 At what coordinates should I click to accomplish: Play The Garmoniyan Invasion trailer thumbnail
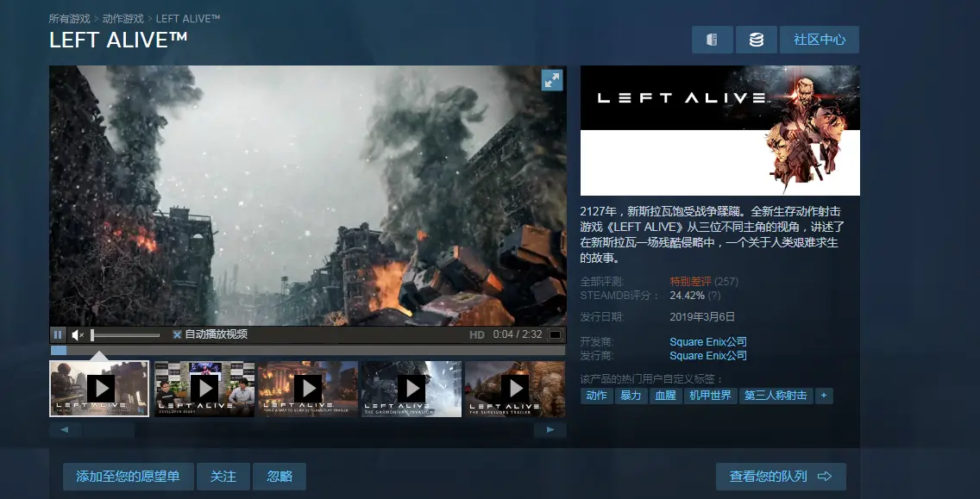(x=411, y=389)
